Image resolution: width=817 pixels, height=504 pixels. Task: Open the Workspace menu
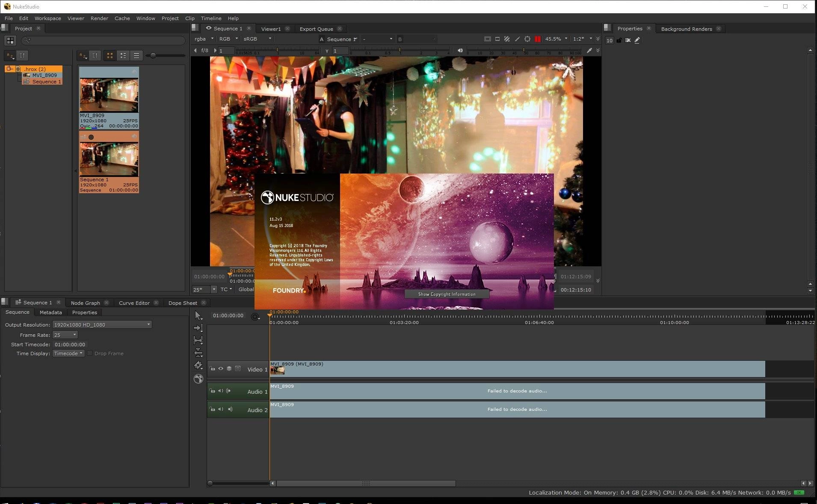click(x=47, y=18)
